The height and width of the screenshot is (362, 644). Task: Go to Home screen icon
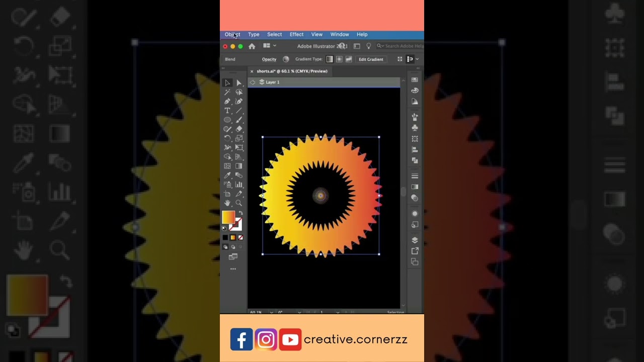(252, 46)
